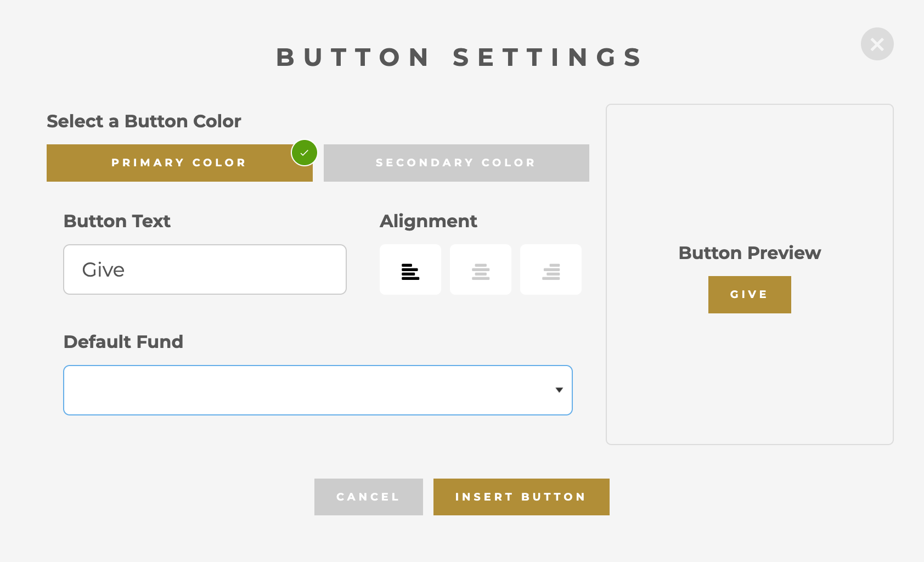Viewport: 924px width, 562px height.
Task: Select the Primary Color option
Action: click(179, 163)
